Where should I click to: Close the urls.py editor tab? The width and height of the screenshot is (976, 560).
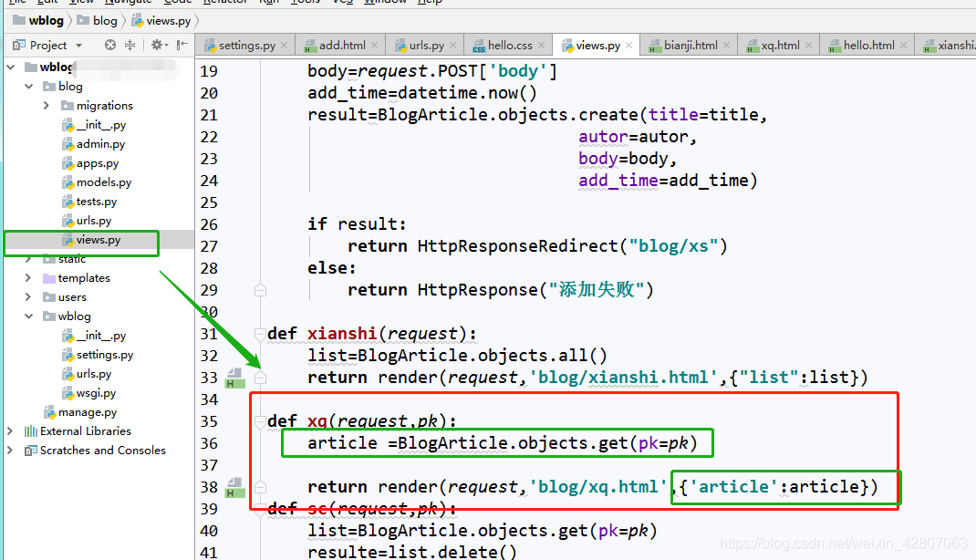pos(452,46)
